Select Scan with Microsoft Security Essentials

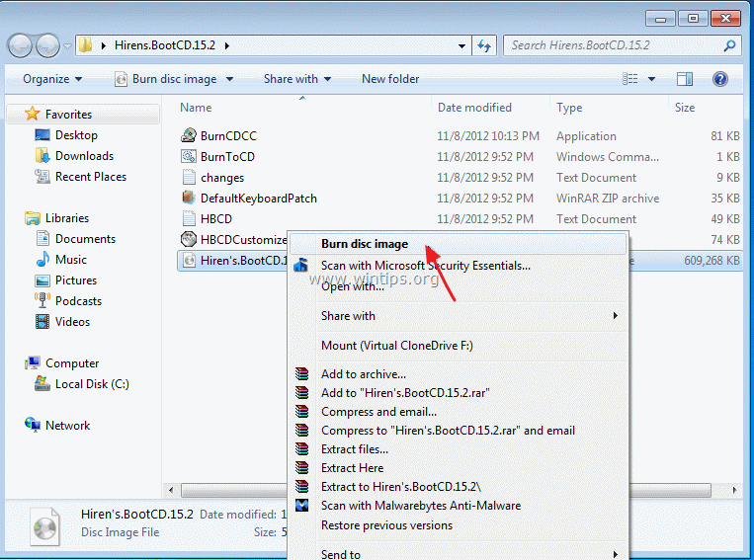coord(459,266)
